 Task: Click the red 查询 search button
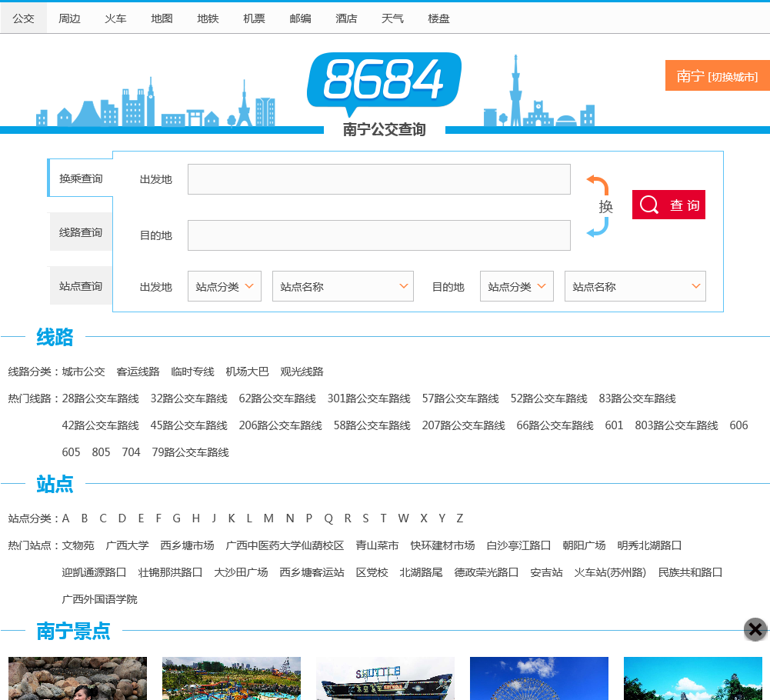[x=668, y=205]
